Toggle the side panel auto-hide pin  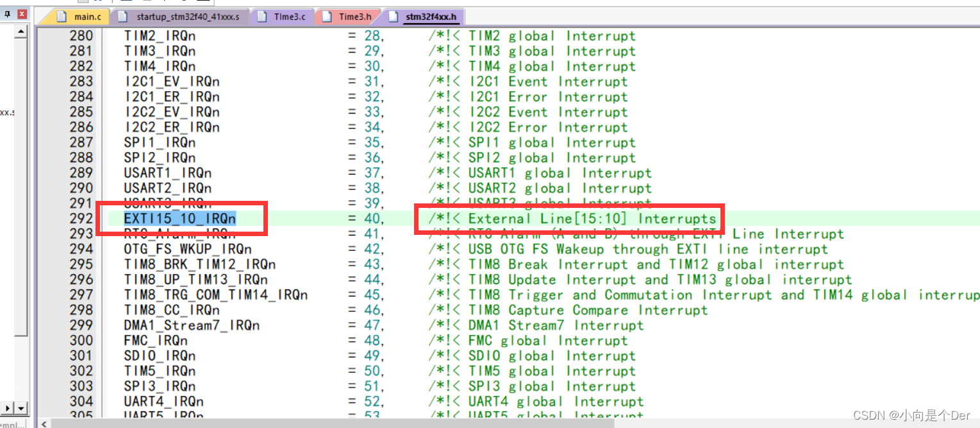(x=7, y=13)
